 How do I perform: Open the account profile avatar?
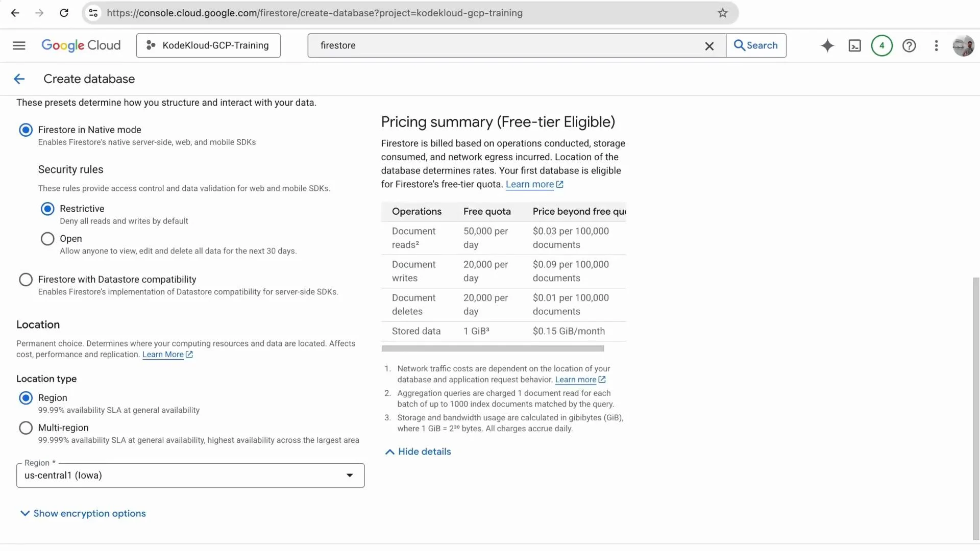tap(963, 45)
